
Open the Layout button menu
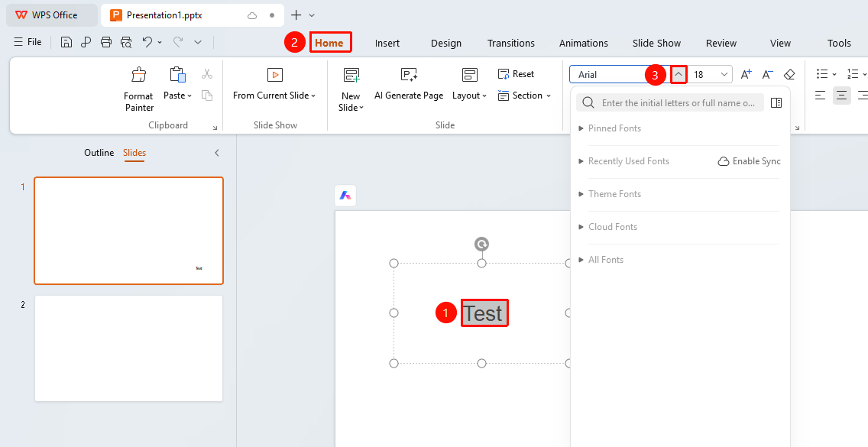[x=469, y=84]
